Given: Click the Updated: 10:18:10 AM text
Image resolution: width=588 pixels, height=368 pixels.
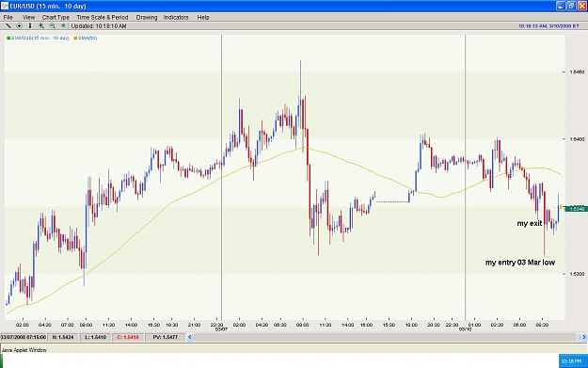Looking at the screenshot, I should point(99,26).
